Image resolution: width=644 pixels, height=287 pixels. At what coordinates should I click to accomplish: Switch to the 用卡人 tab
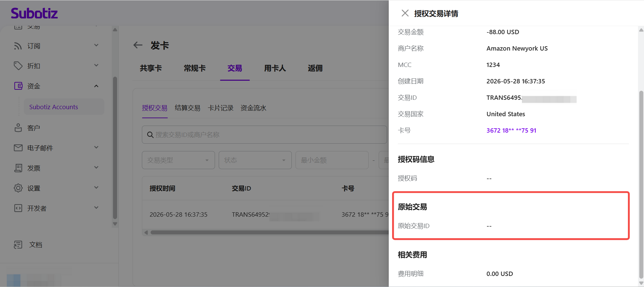[275, 68]
